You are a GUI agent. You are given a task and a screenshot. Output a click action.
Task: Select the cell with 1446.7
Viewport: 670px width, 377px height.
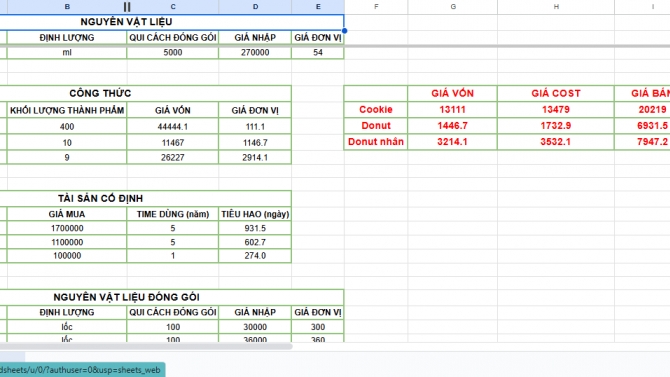point(453,126)
